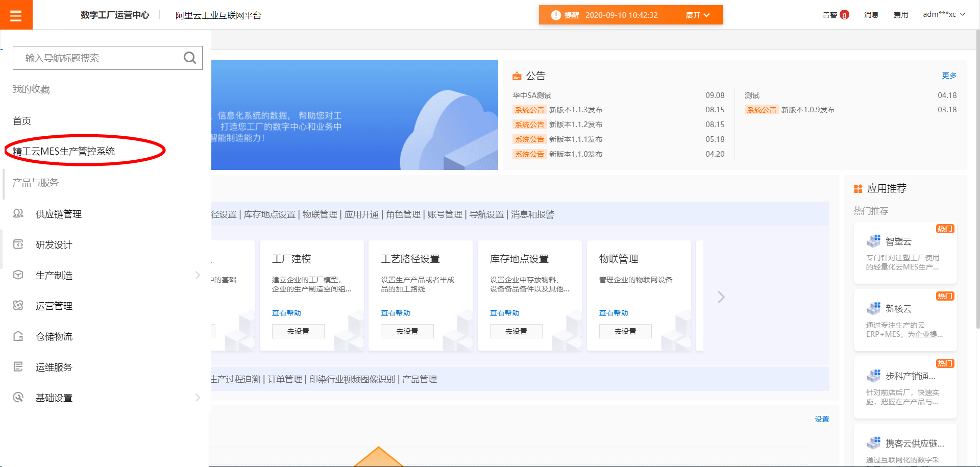980x467 pixels.
Task: Open announcement 新版本1.1.1发布
Action: (576, 139)
